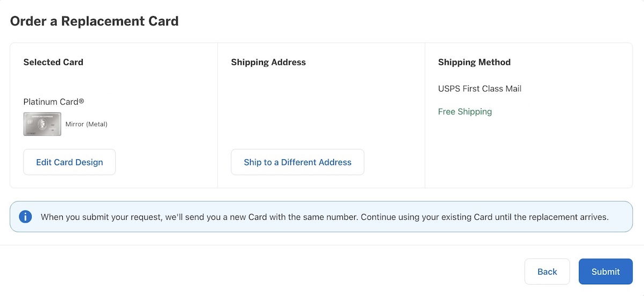Screen dimensions: 644x296
Task: Click the Shipping Method section title
Action: [474, 62]
